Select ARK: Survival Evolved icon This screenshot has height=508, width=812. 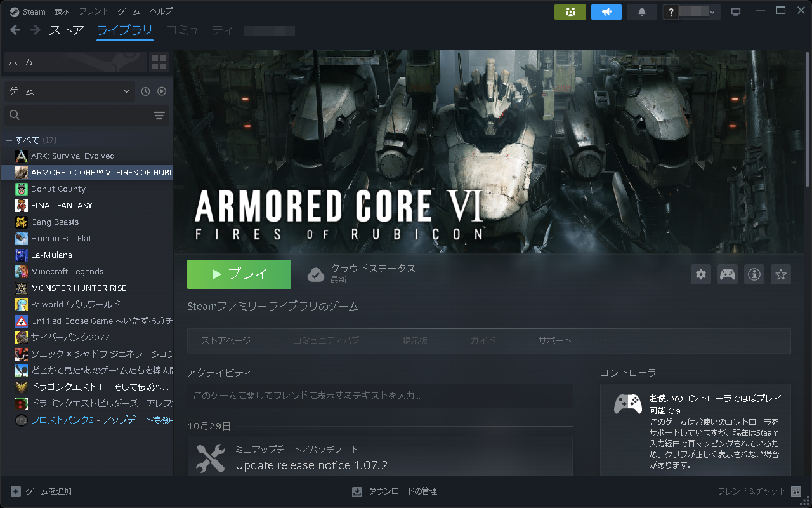22,156
